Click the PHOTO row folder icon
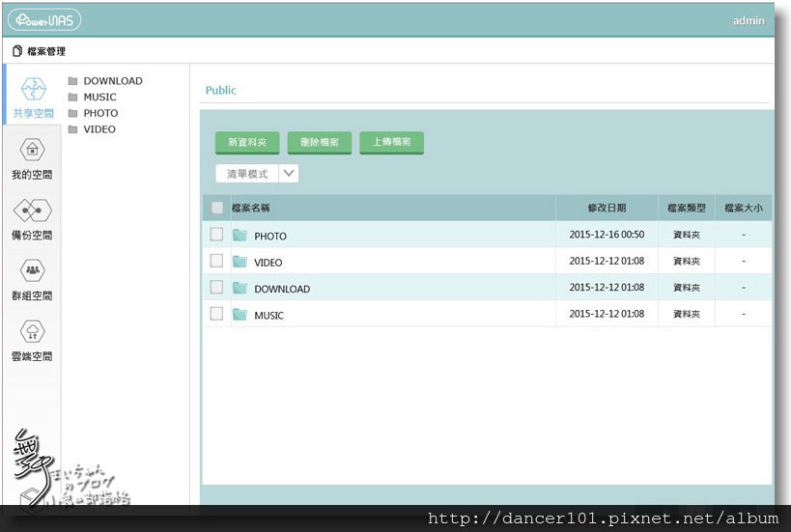Image resolution: width=791 pixels, height=532 pixels. (240, 235)
